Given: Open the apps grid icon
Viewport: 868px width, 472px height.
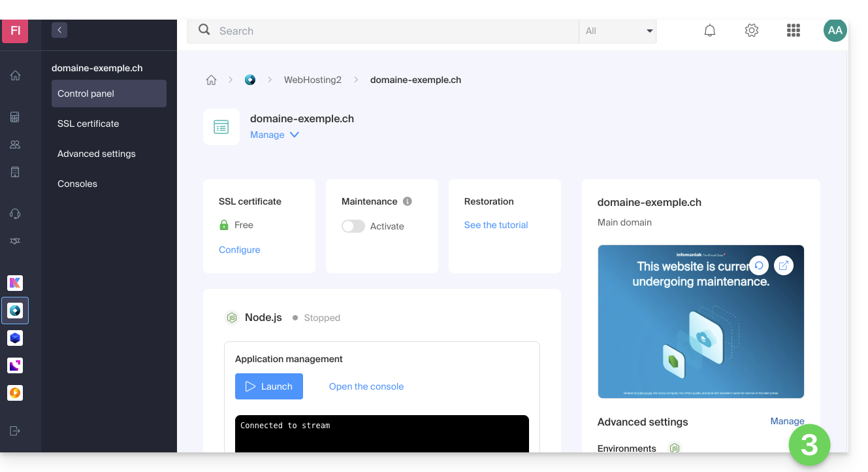Looking at the screenshot, I should (x=794, y=31).
